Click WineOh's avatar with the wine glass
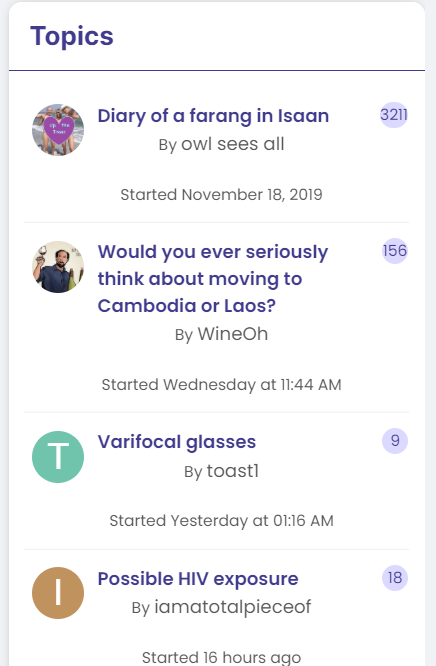The height and width of the screenshot is (666, 436). [x=58, y=267]
